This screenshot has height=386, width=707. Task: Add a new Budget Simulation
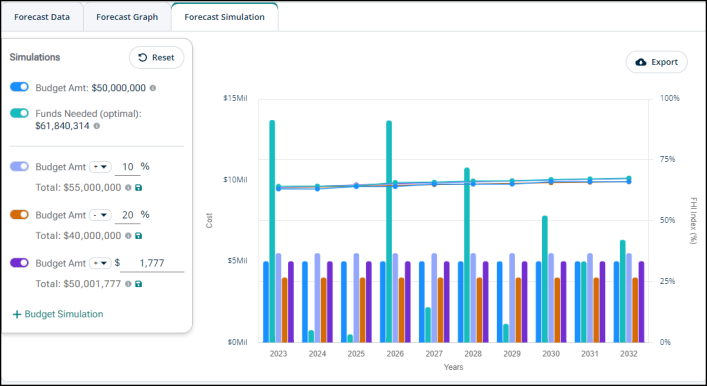pos(58,314)
